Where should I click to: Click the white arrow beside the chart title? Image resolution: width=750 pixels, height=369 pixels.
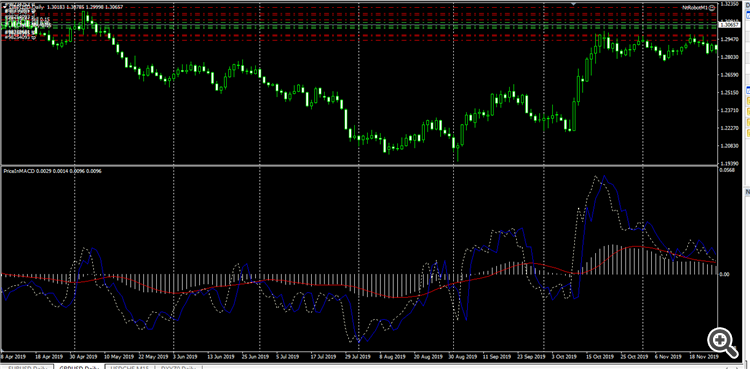pos(4,5)
